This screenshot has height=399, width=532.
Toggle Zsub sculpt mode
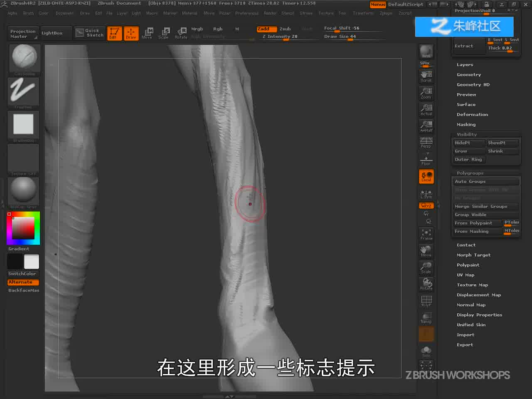[285, 29]
